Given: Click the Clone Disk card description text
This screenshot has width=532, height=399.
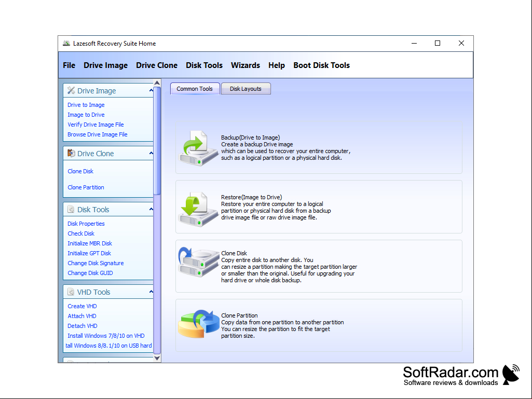Looking at the screenshot, I should pyautogui.click(x=289, y=267).
